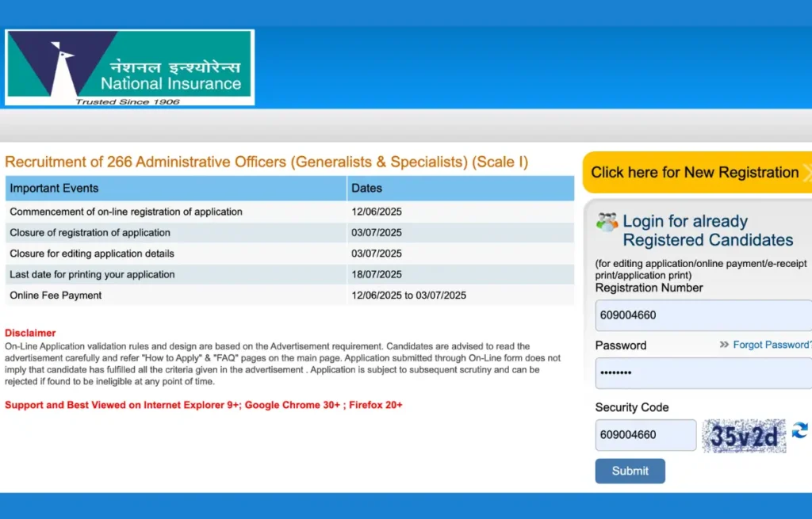
Task: Click the captcha image showing 35v2d
Action: pos(744,436)
